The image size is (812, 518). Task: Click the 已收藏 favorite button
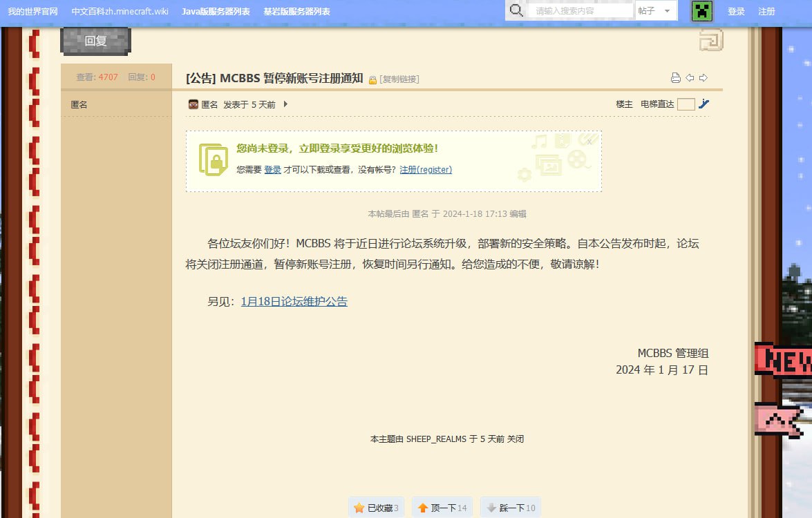pyautogui.click(x=377, y=508)
